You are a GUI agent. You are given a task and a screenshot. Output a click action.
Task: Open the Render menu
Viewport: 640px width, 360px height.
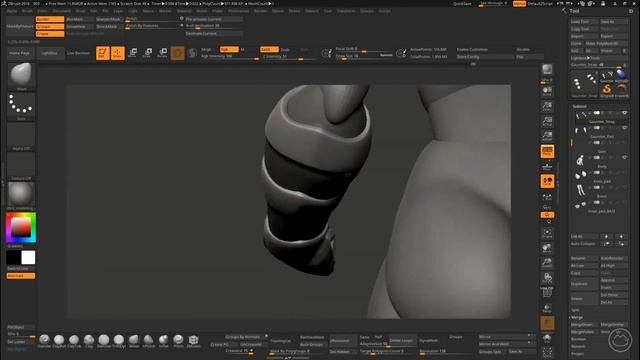[260, 11]
